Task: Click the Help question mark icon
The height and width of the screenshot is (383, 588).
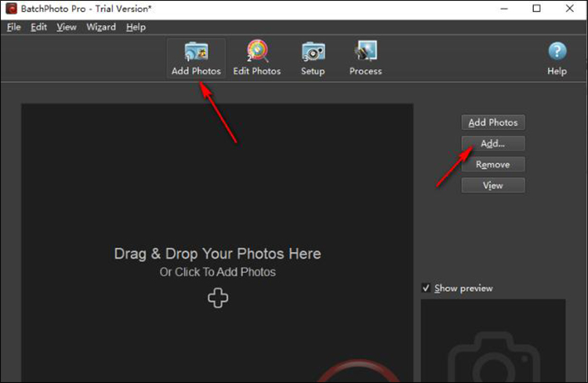Action: click(557, 51)
